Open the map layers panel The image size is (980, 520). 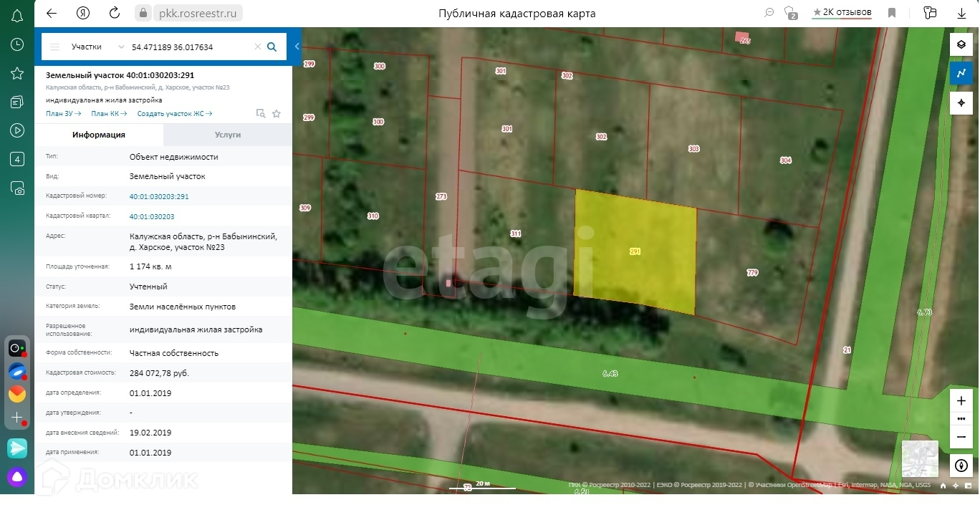point(961,44)
